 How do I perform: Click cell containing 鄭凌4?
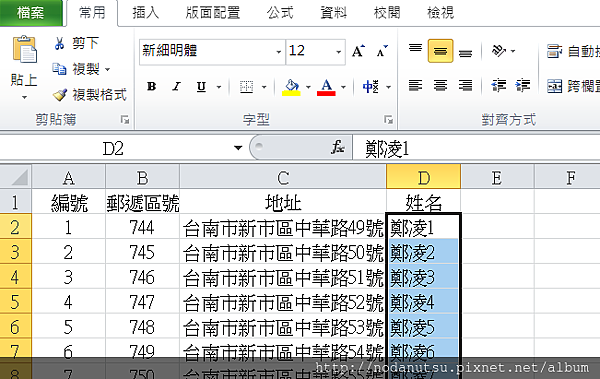tap(424, 302)
